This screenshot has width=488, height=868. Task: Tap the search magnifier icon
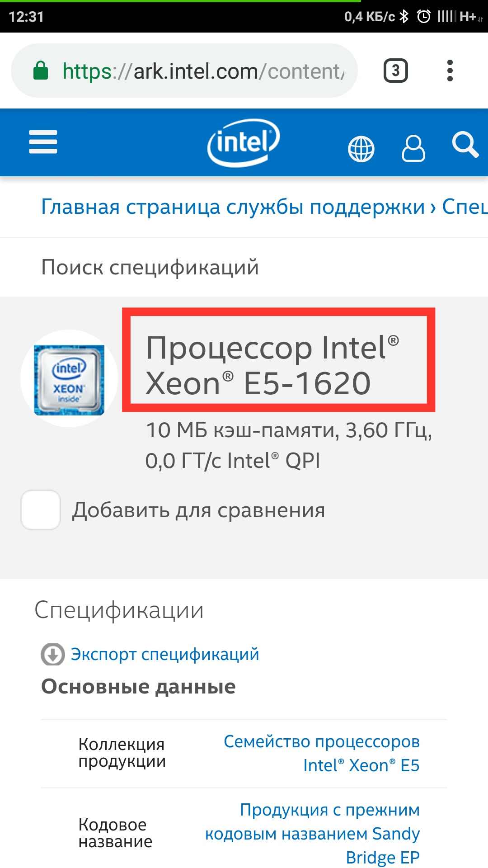coord(465,145)
